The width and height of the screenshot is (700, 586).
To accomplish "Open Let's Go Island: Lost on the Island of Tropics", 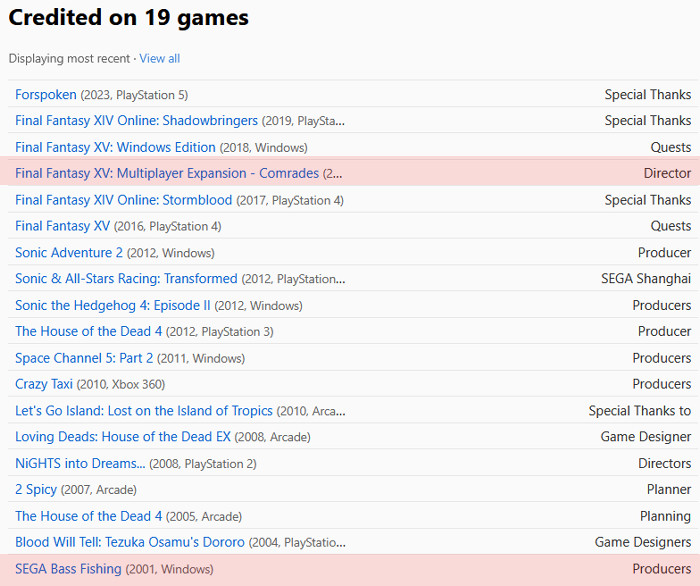I will (144, 411).
